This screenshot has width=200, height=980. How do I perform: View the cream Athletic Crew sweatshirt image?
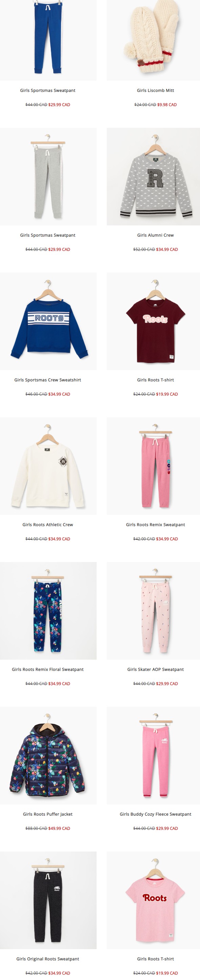pos(48,466)
